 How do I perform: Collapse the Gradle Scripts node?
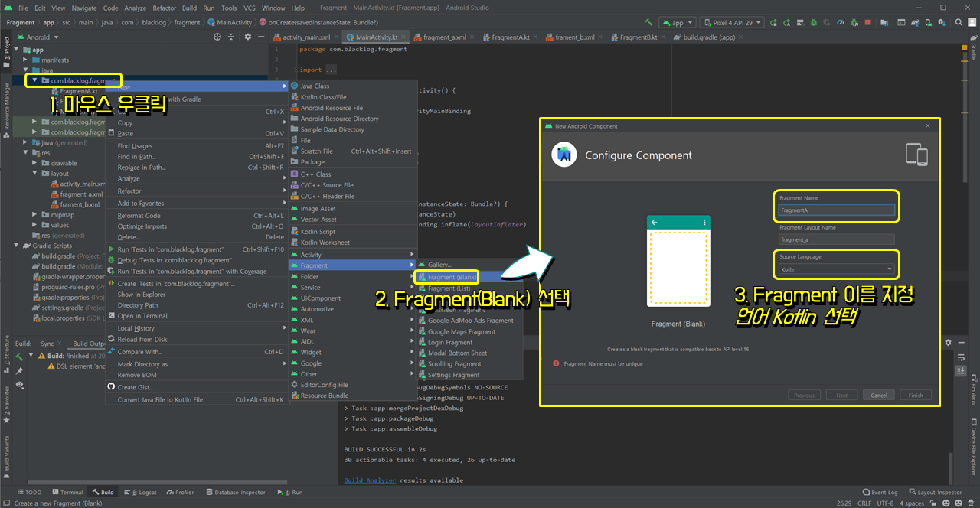16,246
